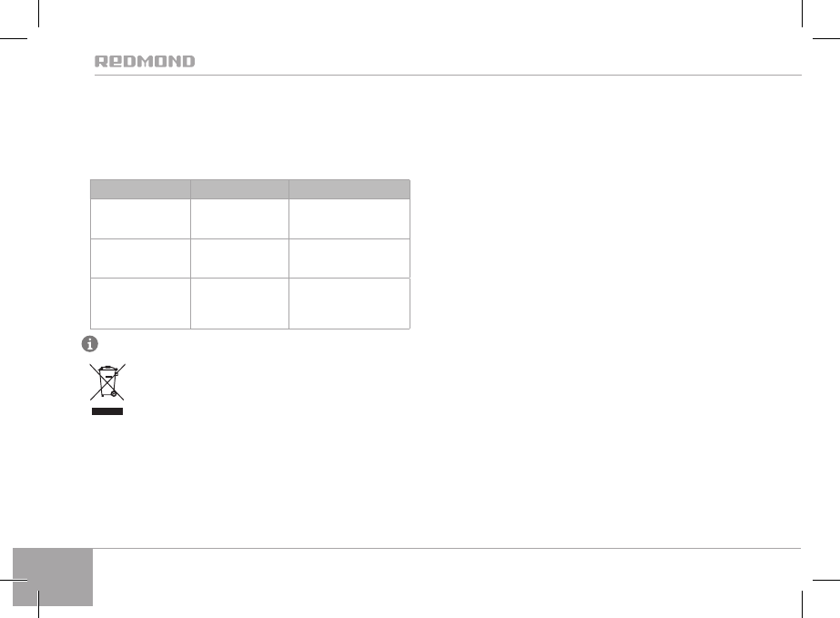Viewport: 840px width, 618px height.
Task: Click the REDMOND logo
Action: [145, 62]
